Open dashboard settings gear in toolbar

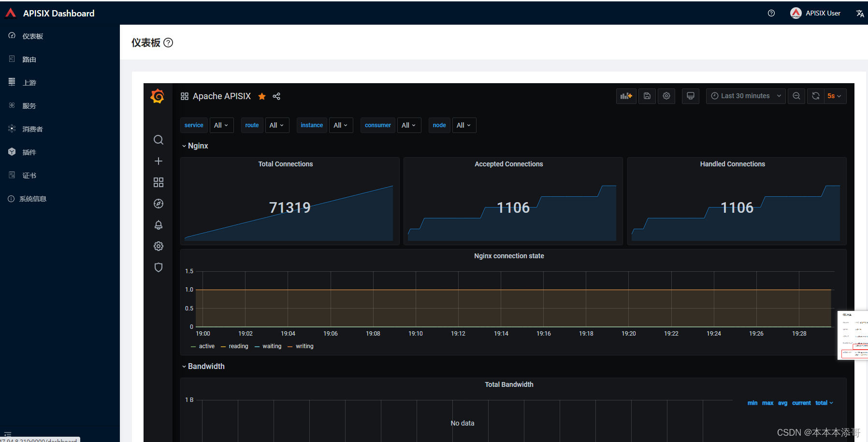(666, 96)
